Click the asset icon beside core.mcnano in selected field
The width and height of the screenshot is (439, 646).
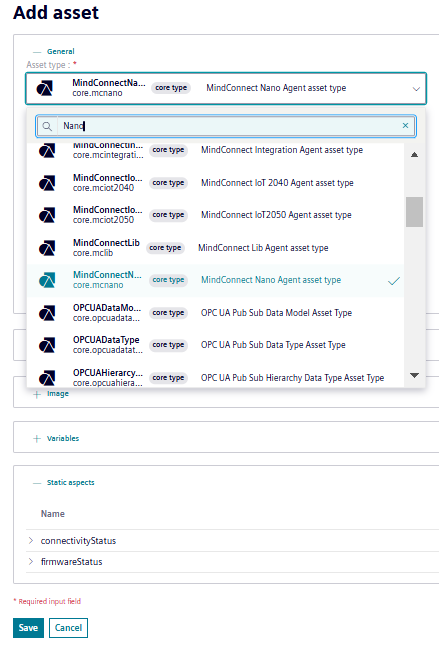coord(44,88)
